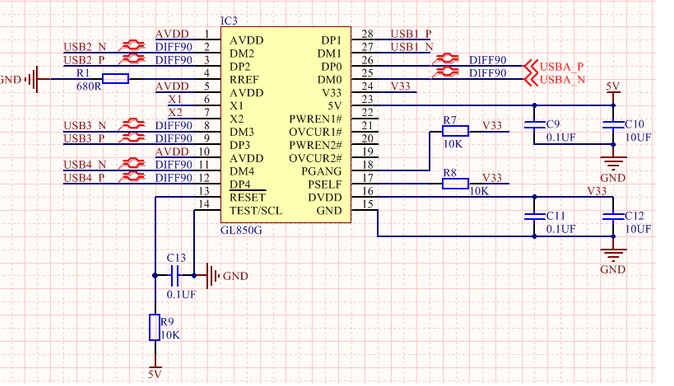
Task: Select the X2 net label at pin 7
Action: [175, 112]
